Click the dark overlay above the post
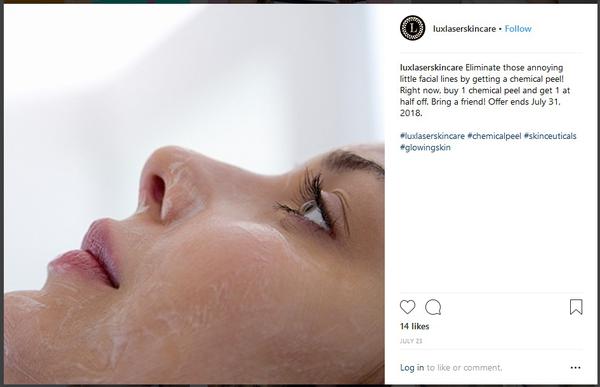Screen dimensions: 600x387 click(x=300, y=2)
